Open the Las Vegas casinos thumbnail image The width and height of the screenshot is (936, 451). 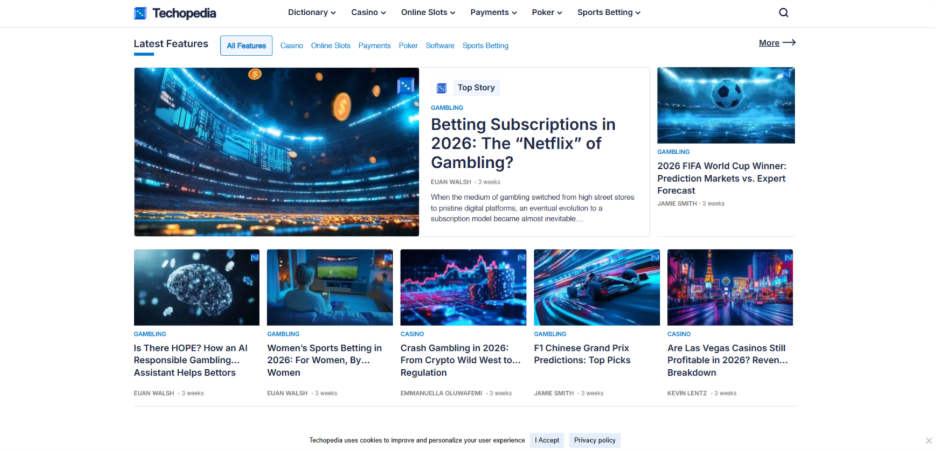coord(730,287)
